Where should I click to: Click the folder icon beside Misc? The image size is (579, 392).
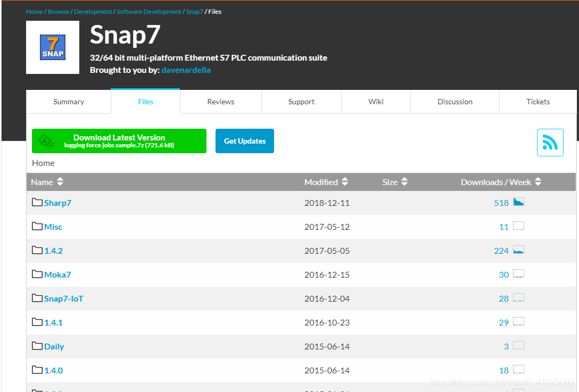point(37,226)
